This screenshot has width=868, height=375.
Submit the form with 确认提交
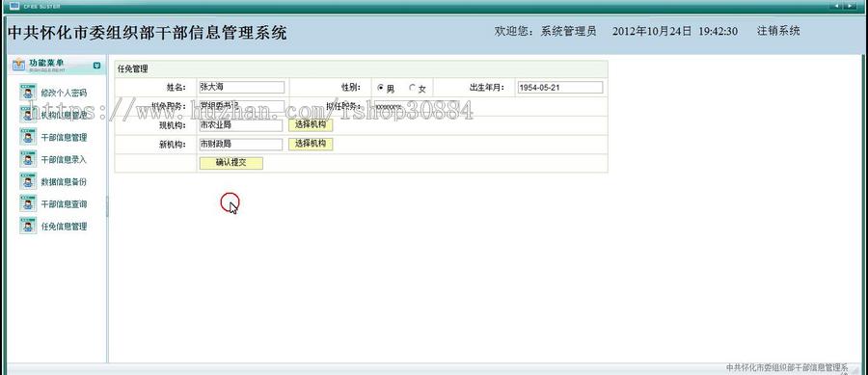[x=231, y=163]
